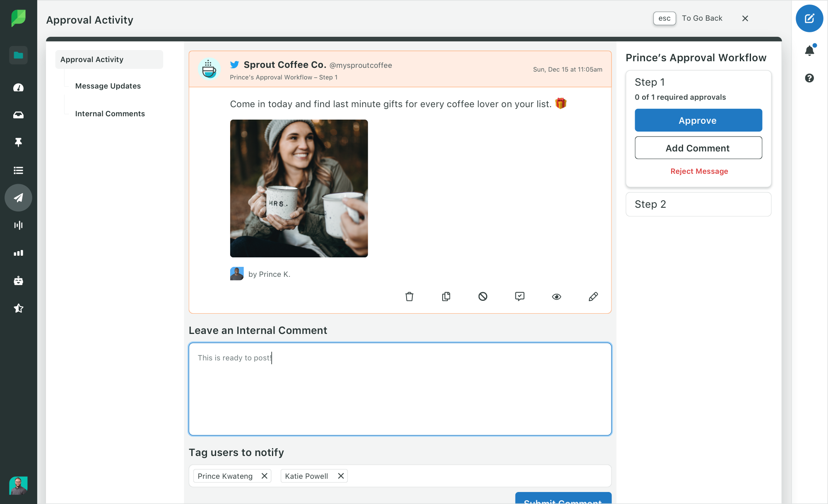Toggle the eye/preview icon on post
Screen dimensions: 828x504
(x=556, y=297)
